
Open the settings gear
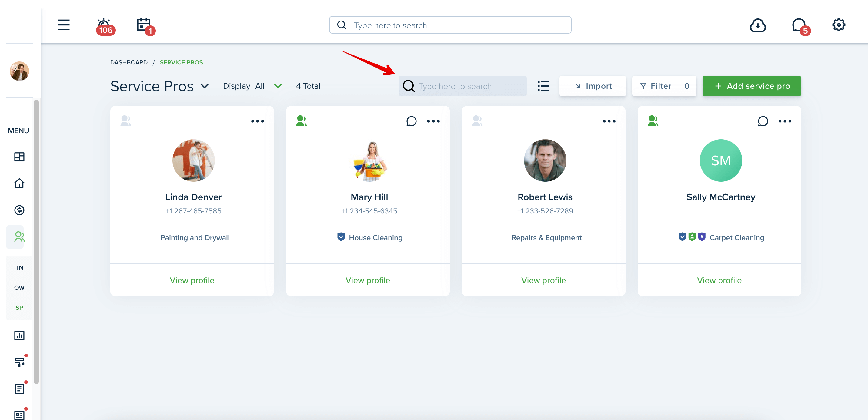[x=838, y=25]
